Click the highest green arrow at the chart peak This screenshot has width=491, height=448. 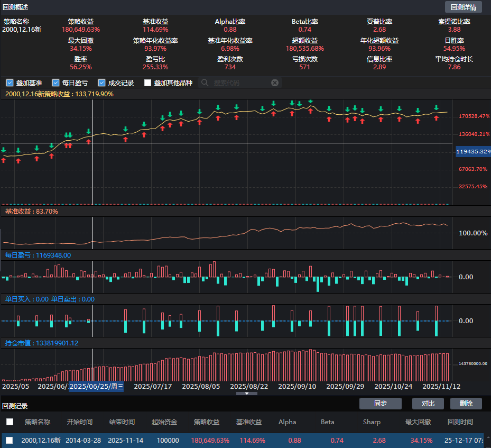[310, 100]
